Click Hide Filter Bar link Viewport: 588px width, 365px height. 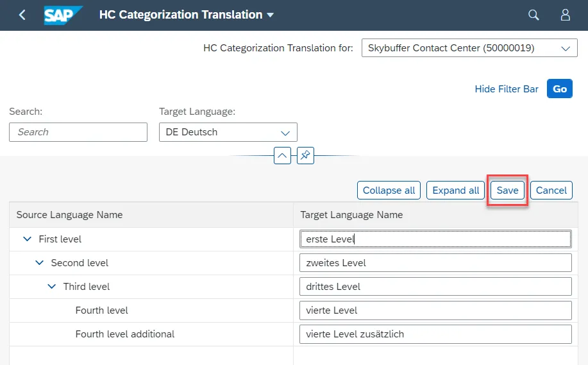click(x=507, y=89)
